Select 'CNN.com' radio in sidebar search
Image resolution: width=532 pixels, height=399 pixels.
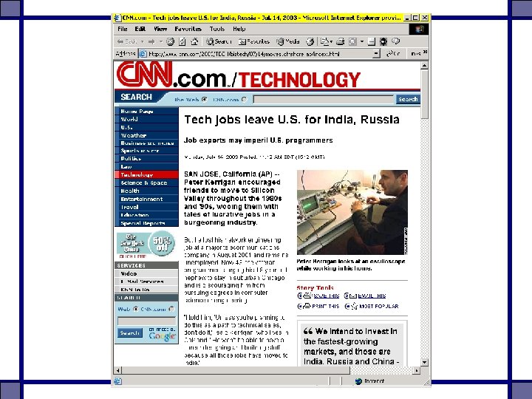click(171, 309)
